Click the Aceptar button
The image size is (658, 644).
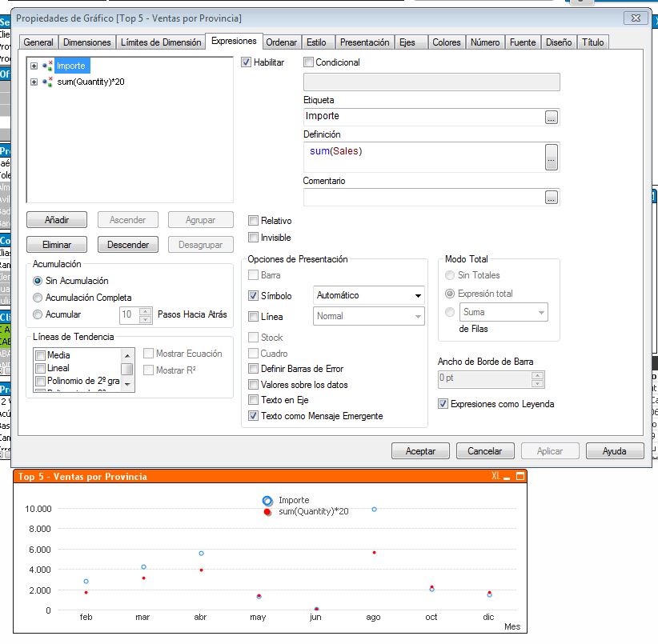420,451
